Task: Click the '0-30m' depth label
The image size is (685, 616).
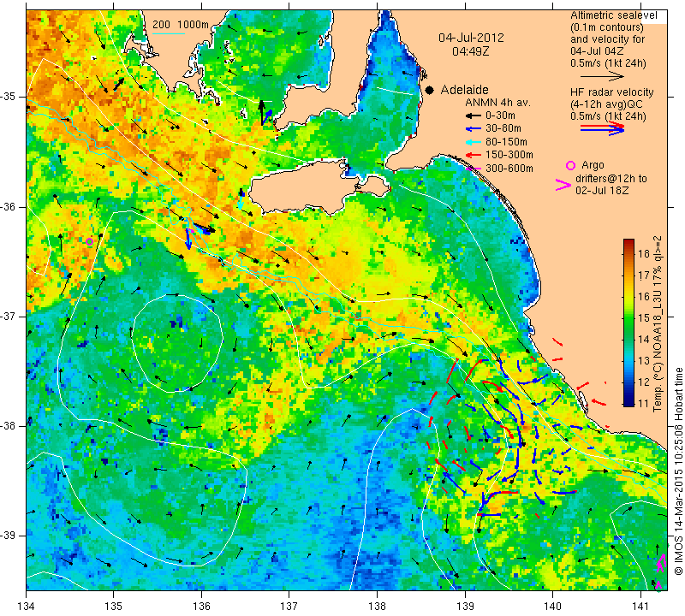Action: click(x=500, y=115)
